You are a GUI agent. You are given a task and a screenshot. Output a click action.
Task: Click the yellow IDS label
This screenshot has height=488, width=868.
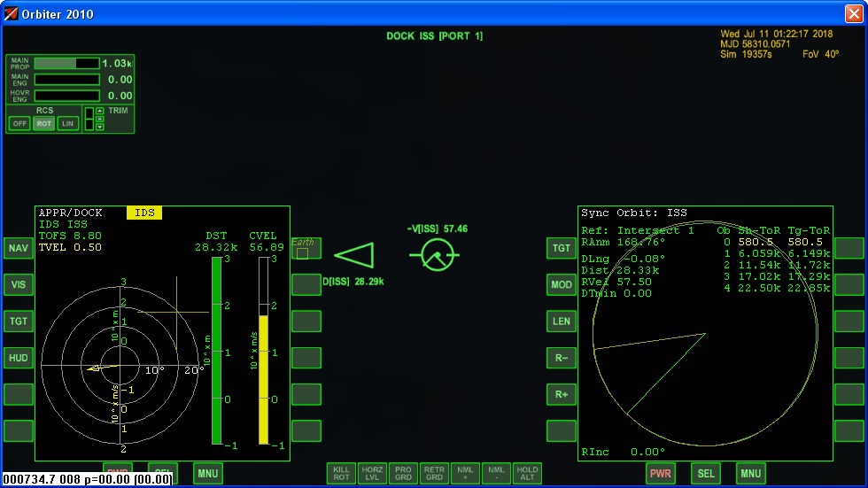[x=144, y=213]
